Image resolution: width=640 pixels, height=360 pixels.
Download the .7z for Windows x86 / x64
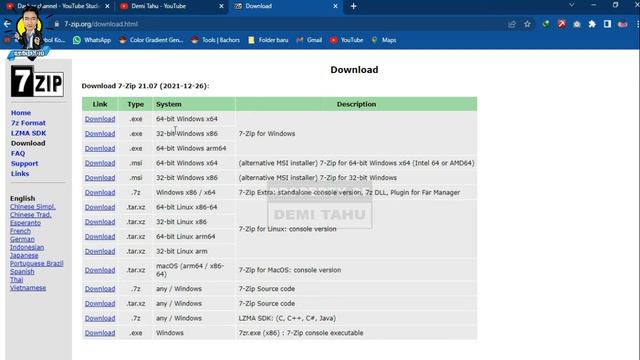tap(100, 192)
